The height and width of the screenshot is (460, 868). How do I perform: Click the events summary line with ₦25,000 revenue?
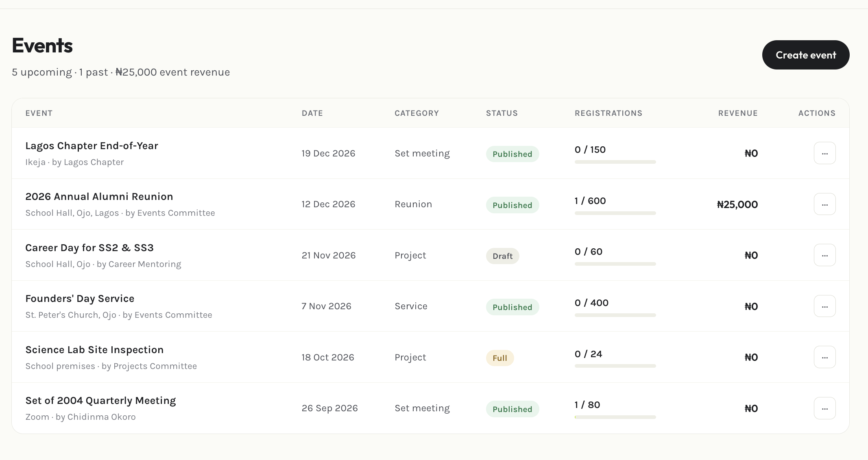pyautogui.click(x=121, y=72)
